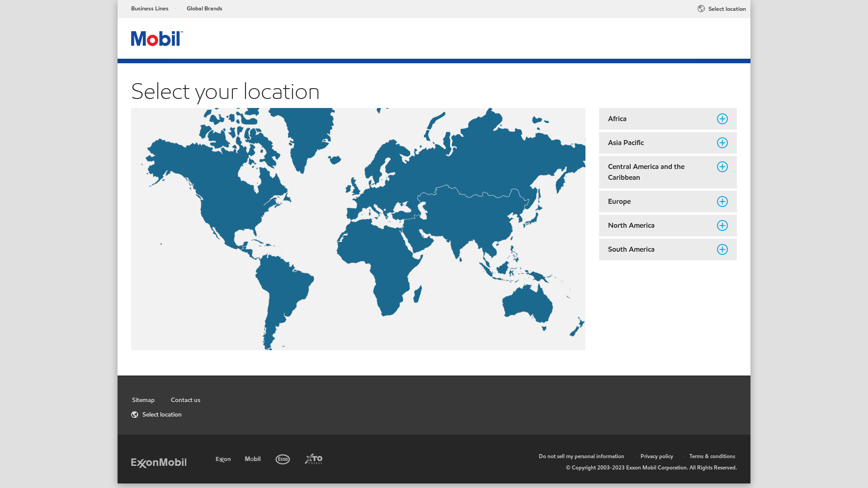Select Central America and the Caribbean label

[646, 172]
